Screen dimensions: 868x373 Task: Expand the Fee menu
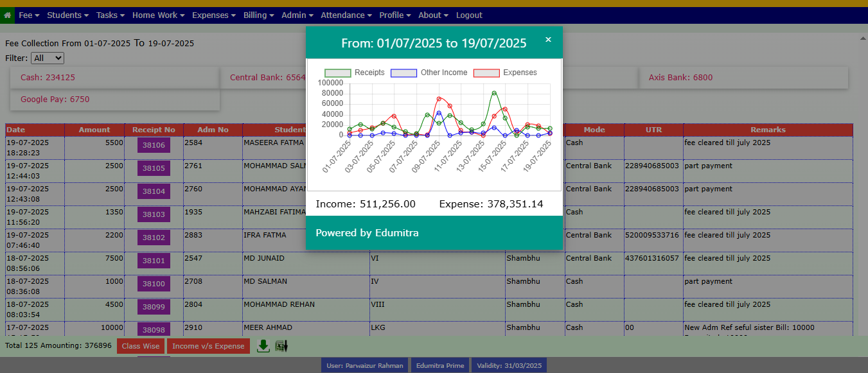point(28,15)
